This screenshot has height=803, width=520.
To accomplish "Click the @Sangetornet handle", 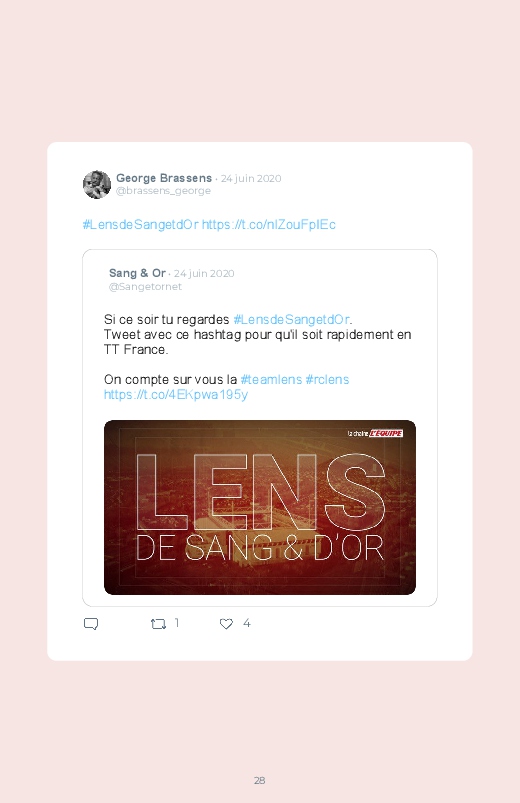I will pos(145,286).
